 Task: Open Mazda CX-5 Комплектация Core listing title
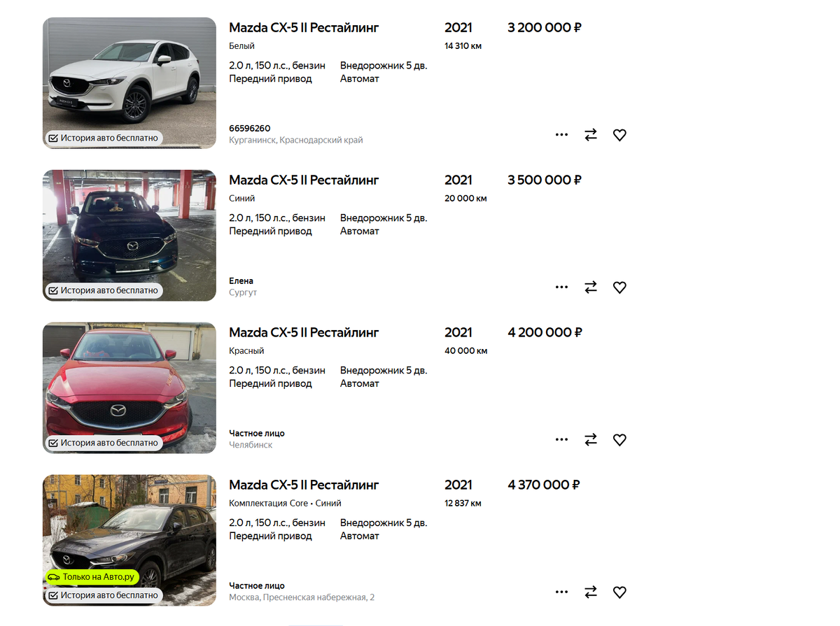[x=304, y=485]
